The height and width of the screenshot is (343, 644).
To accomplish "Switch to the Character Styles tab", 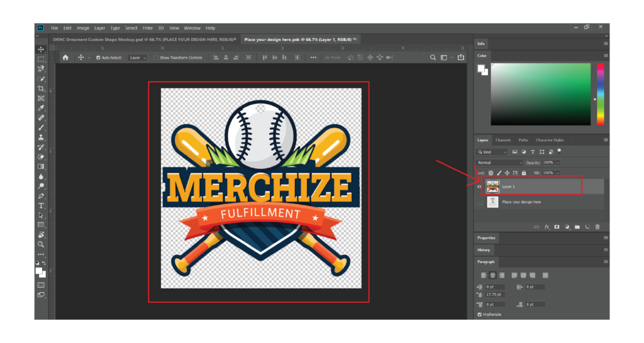I will pyautogui.click(x=550, y=140).
